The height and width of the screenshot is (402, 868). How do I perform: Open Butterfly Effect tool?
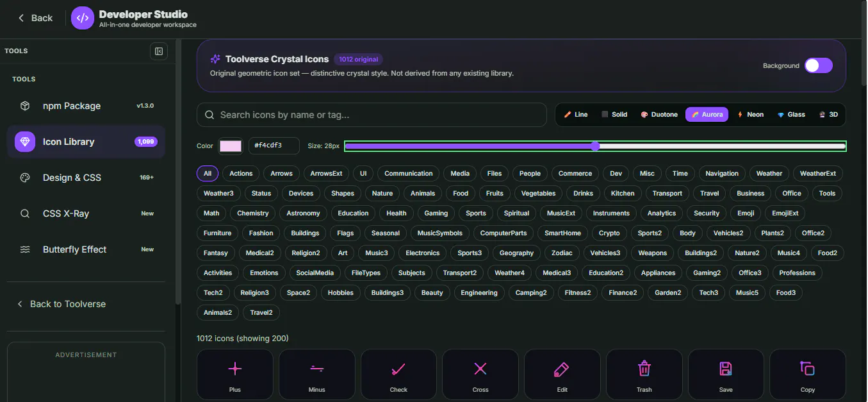[86, 249]
